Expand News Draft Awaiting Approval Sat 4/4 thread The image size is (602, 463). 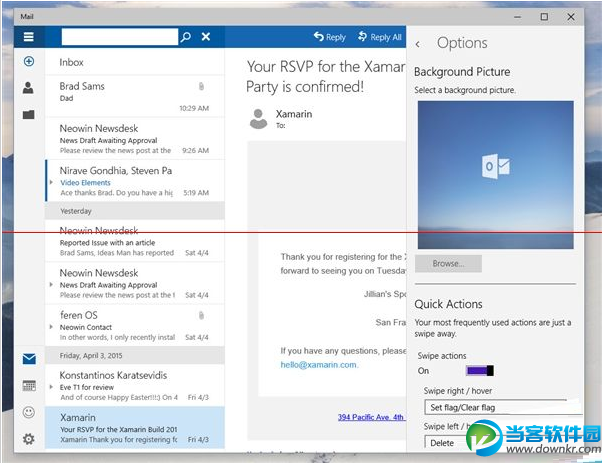point(51,284)
